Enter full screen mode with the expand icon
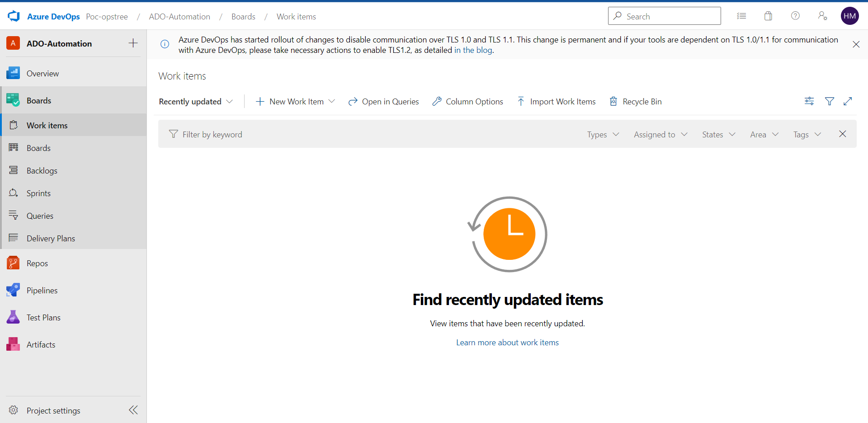Image resolution: width=868 pixels, height=423 pixels. tap(848, 101)
